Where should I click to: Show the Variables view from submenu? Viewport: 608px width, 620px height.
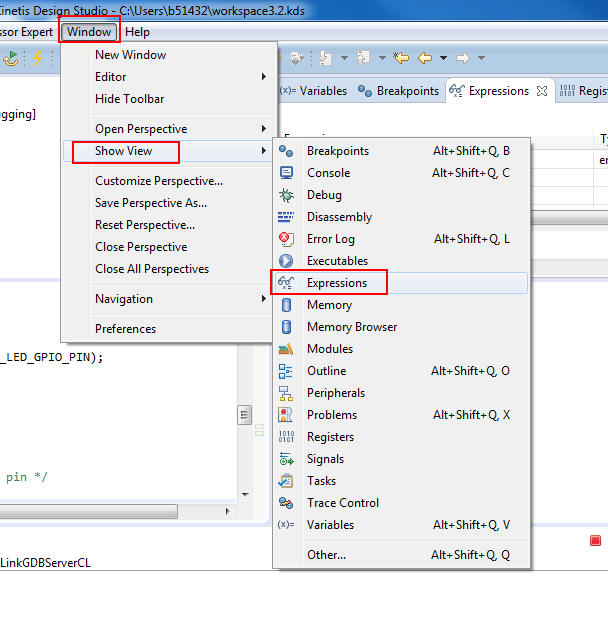click(x=401, y=525)
